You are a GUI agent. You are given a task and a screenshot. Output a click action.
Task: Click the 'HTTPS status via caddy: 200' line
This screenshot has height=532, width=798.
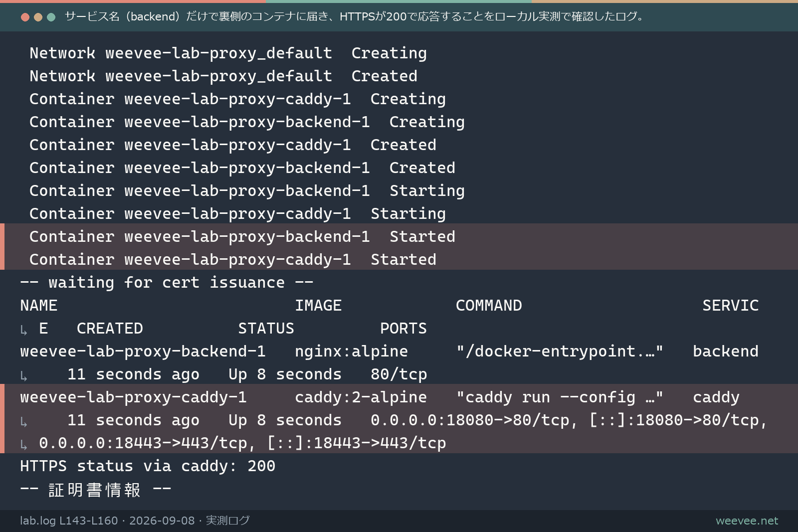point(148,466)
